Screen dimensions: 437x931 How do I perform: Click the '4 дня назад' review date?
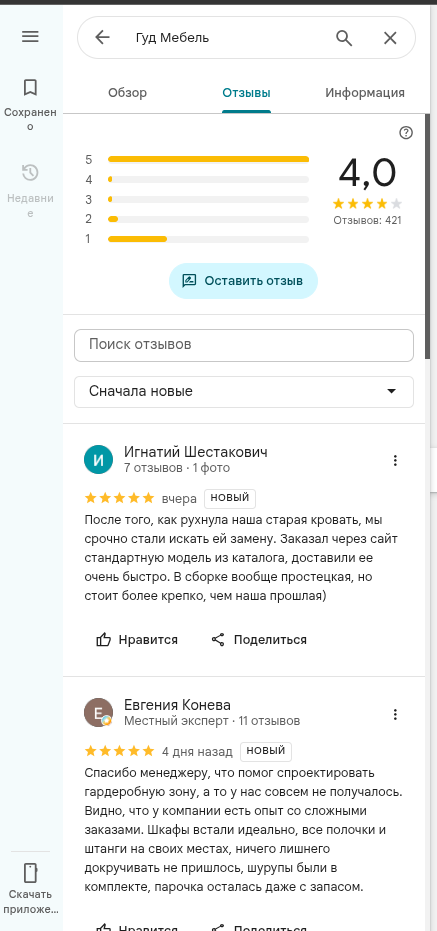[197, 752]
